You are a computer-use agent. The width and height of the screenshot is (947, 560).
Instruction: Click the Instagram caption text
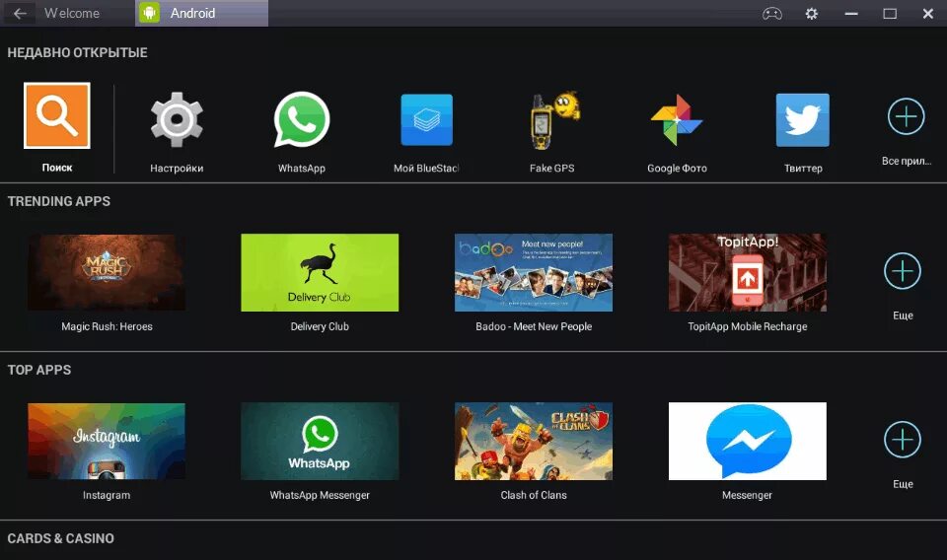[107, 495]
